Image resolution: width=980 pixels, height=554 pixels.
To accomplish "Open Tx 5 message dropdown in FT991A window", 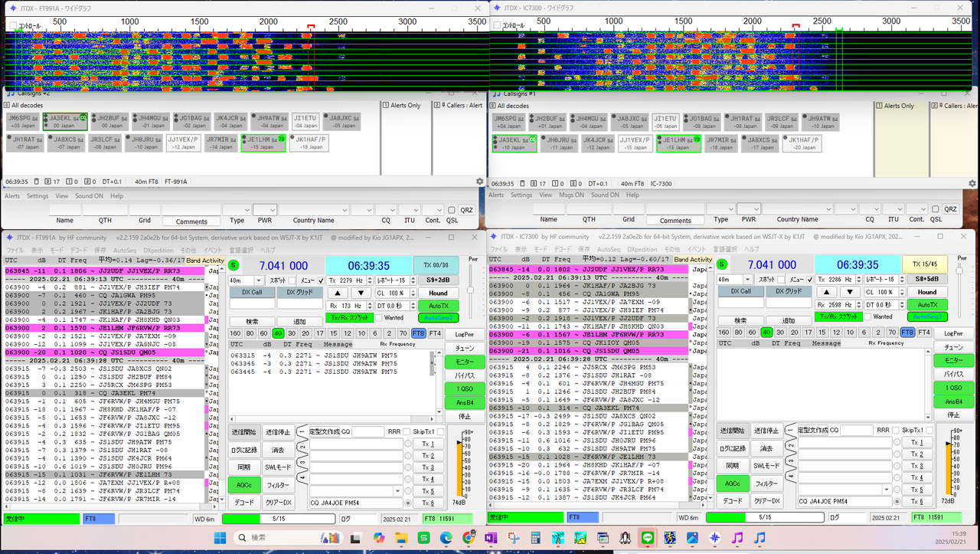I will [397, 490].
